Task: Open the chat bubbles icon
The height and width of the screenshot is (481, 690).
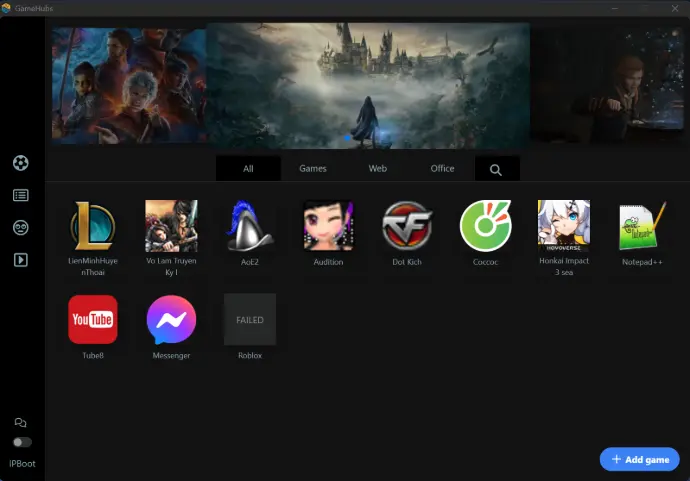Action: click(x=21, y=423)
